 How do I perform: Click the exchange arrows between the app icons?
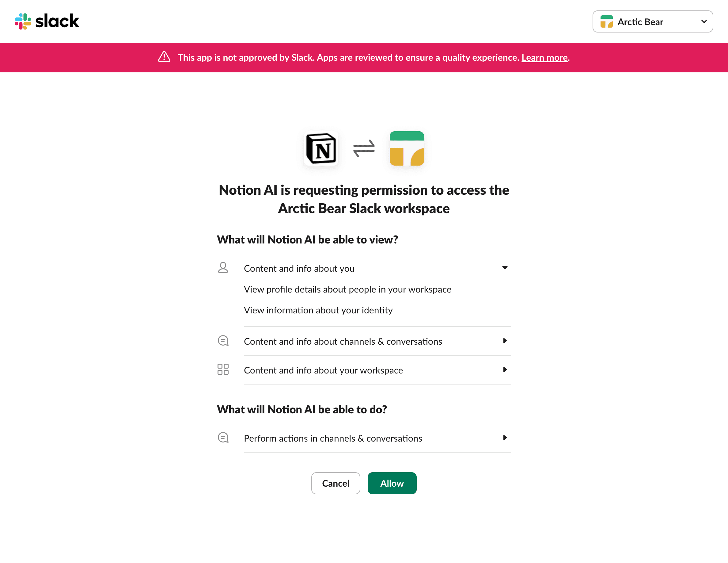point(364,149)
